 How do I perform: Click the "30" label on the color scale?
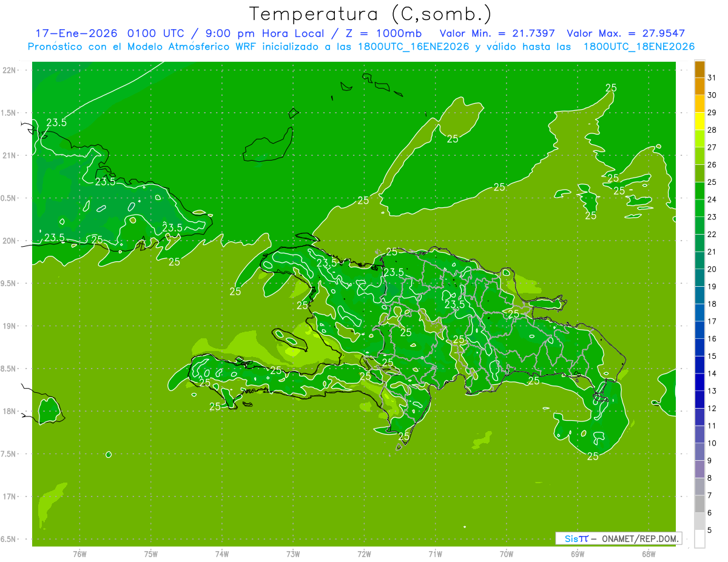click(712, 95)
